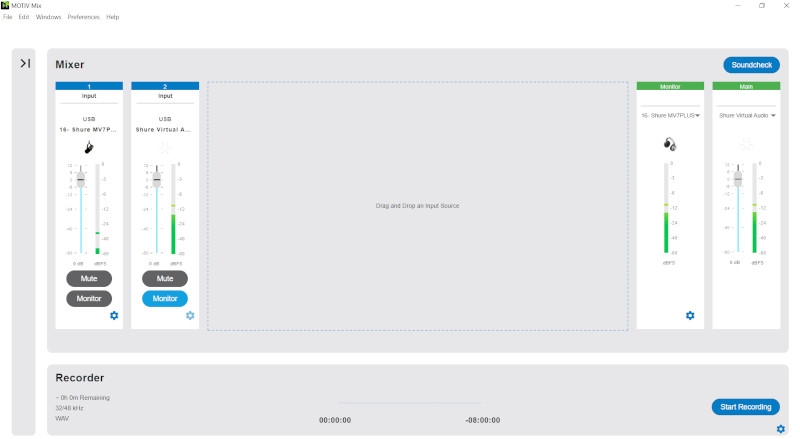
Task: Click the Recorder heading
Action: tap(80, 378)
